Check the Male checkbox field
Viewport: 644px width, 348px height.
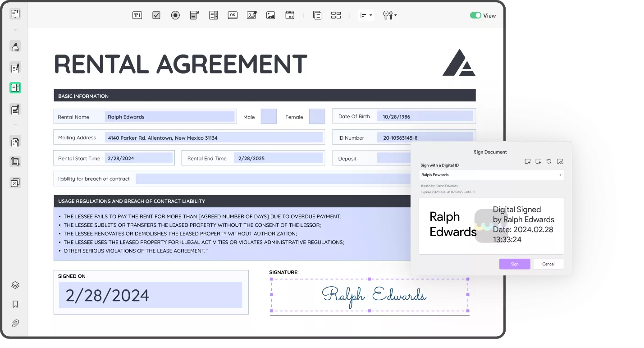[x=268, y=116]
